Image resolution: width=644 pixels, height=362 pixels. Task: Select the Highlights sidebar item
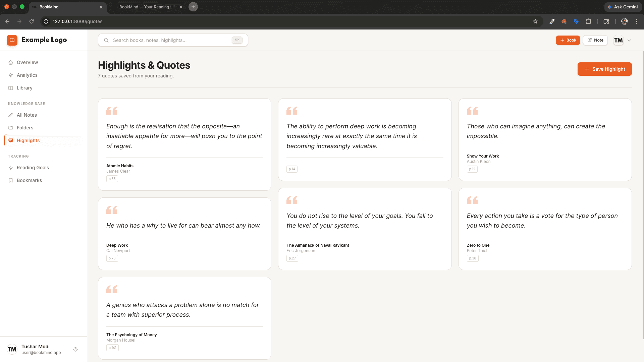tap(44, 140)
